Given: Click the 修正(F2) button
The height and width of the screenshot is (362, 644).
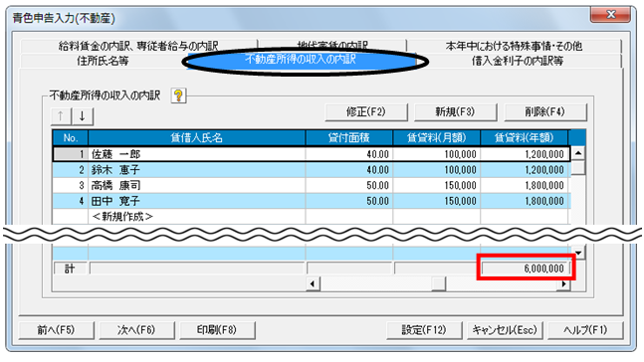Looking at the screenshot, I should (366, 112).
